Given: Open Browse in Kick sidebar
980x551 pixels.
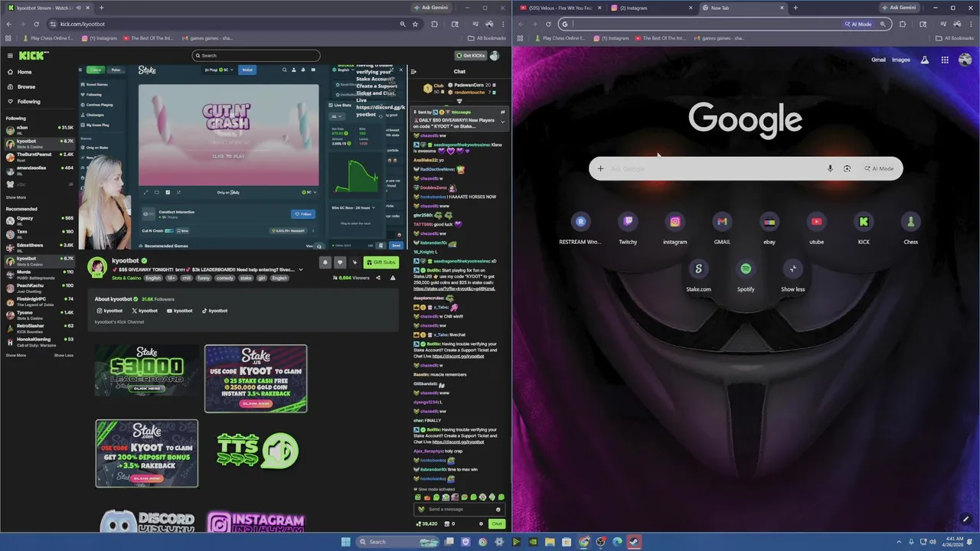Looking at the screenshot, I should tap(26, 86).
